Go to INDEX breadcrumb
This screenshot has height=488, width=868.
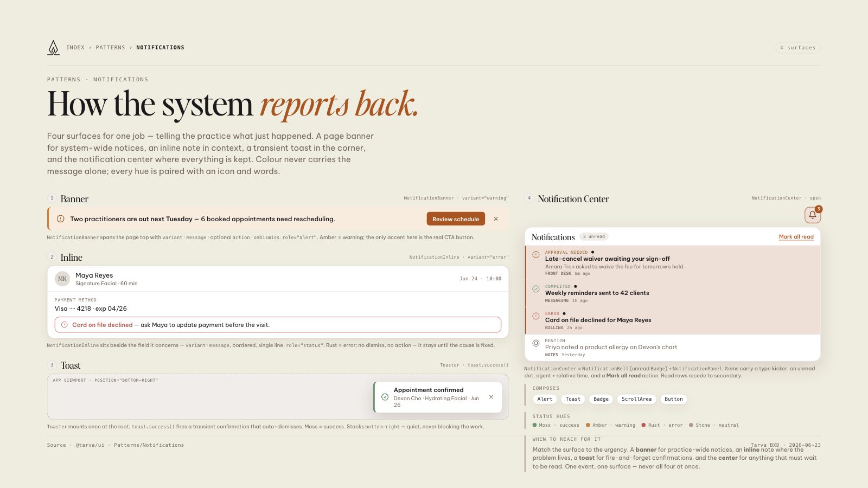click(x=75, y=48)
